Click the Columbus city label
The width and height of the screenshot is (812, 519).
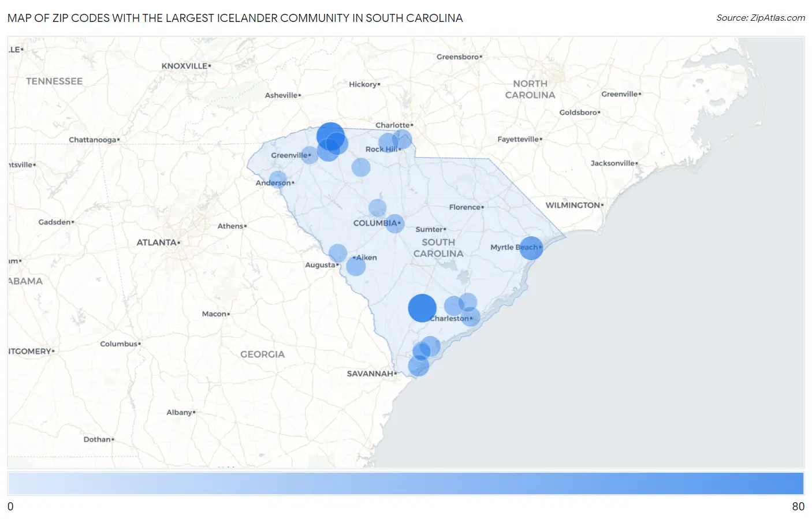coord(119,344)
